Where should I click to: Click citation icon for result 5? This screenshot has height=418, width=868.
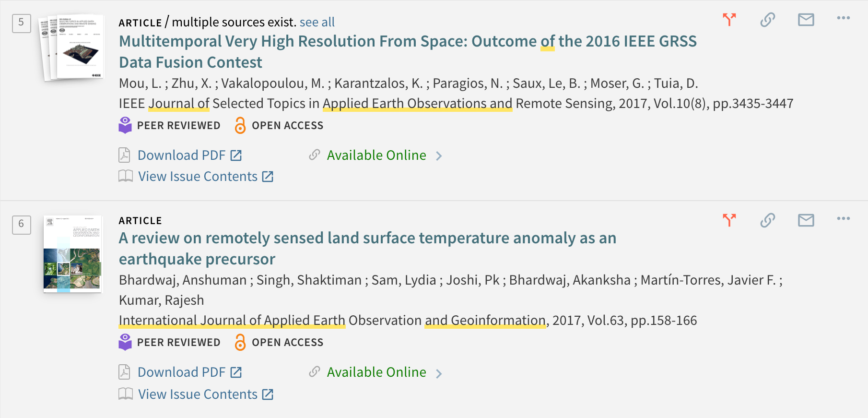pyautogui.click(x=729, y=20)
